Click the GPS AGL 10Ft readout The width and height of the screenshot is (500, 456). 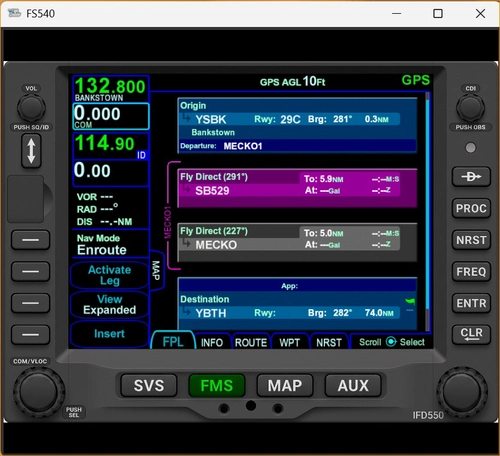(x=292, y=82)
